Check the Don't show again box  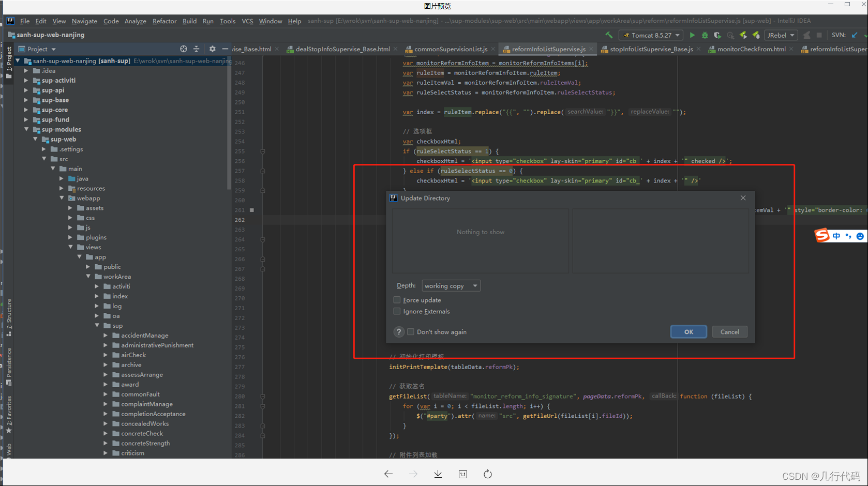411,332
